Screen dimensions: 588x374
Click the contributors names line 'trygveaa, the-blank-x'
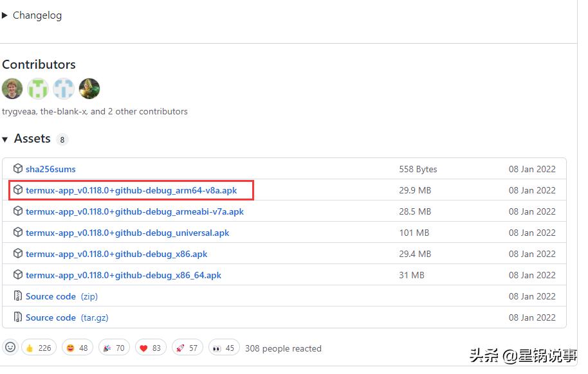(x=95, y=112)
